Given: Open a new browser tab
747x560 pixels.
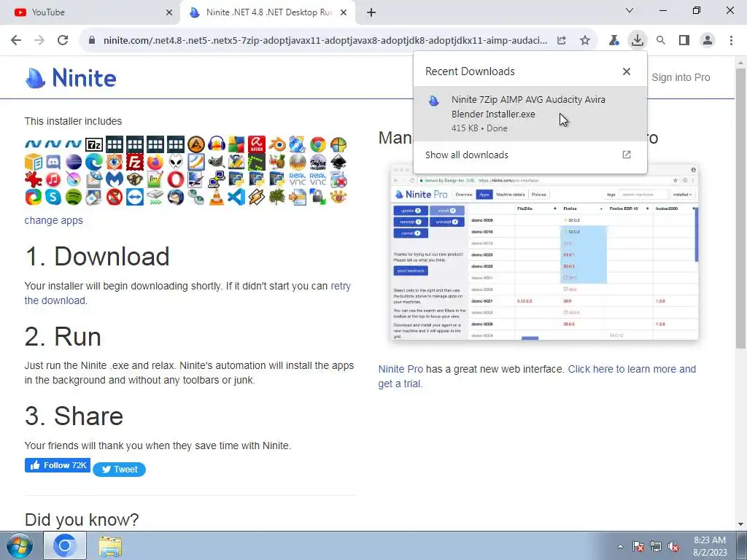Looking at the screenshot, I should pyautogui.click(x=371, y=12).
